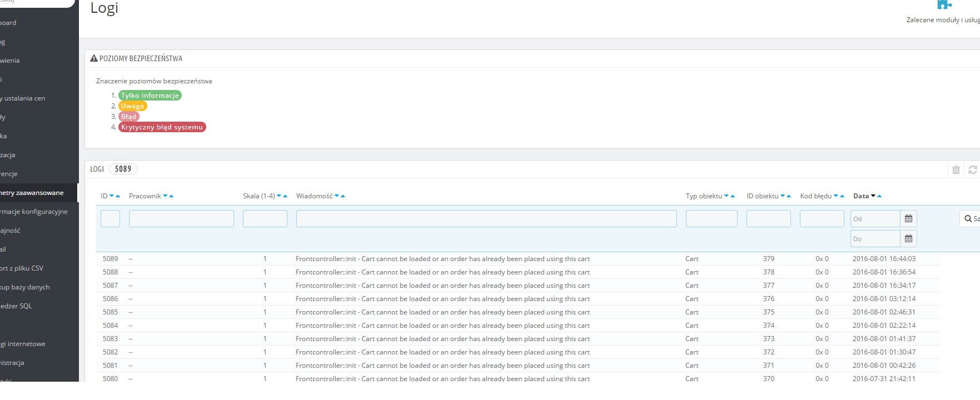Click object ID 373 cell
The width and height of the screenshot is (980, 400).
tap(769, 339)
